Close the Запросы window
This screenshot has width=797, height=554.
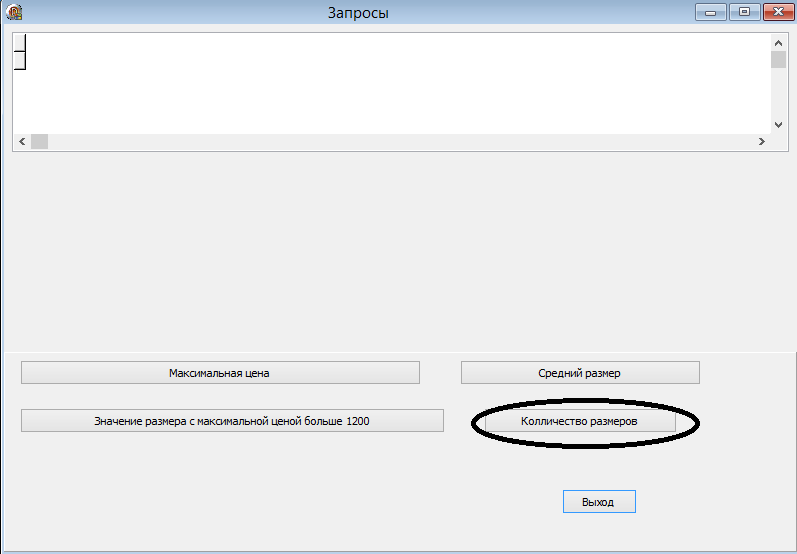[778, 12]
